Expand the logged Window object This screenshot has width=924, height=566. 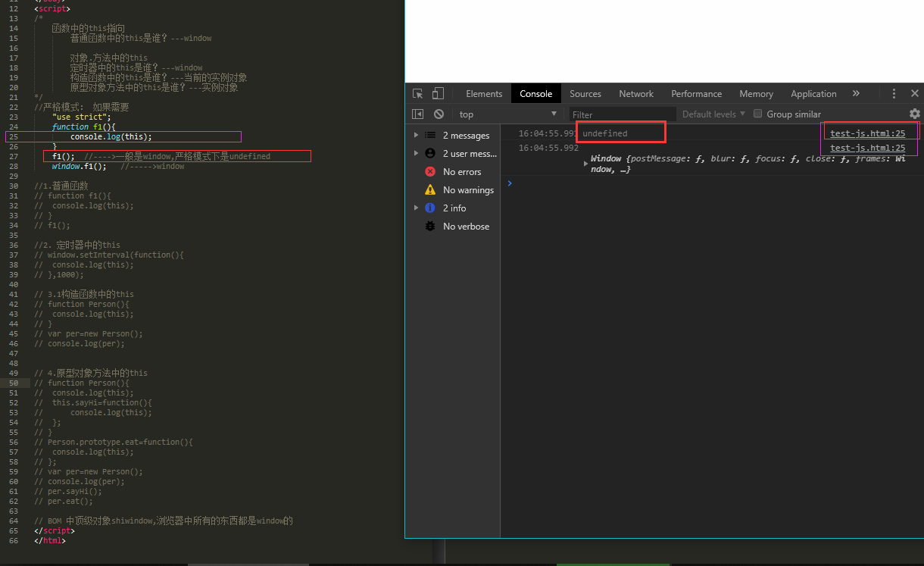(x=586, y=161)
